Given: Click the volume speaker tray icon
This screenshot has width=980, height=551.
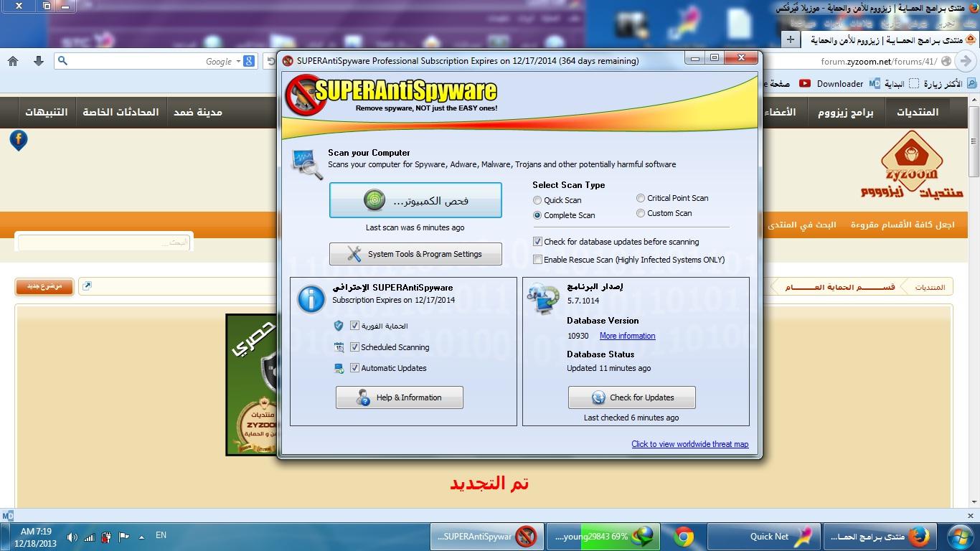Looking at the screenshot, I should [72, 536].
